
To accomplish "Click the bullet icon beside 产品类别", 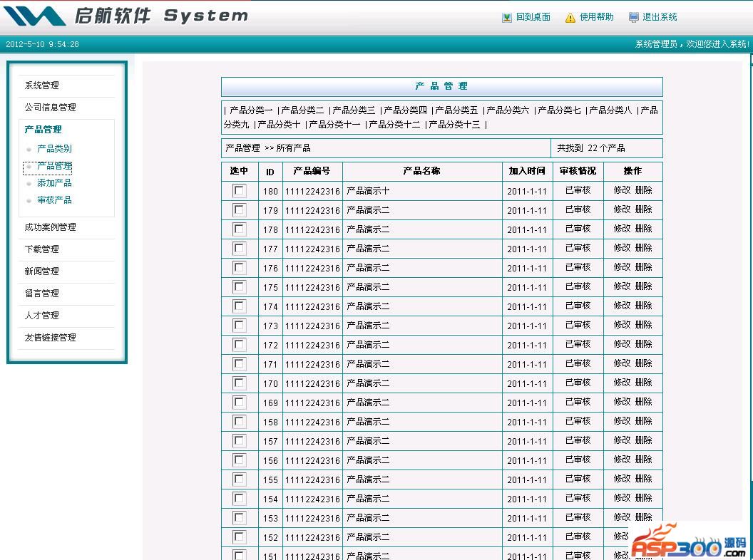I will 29,150.
